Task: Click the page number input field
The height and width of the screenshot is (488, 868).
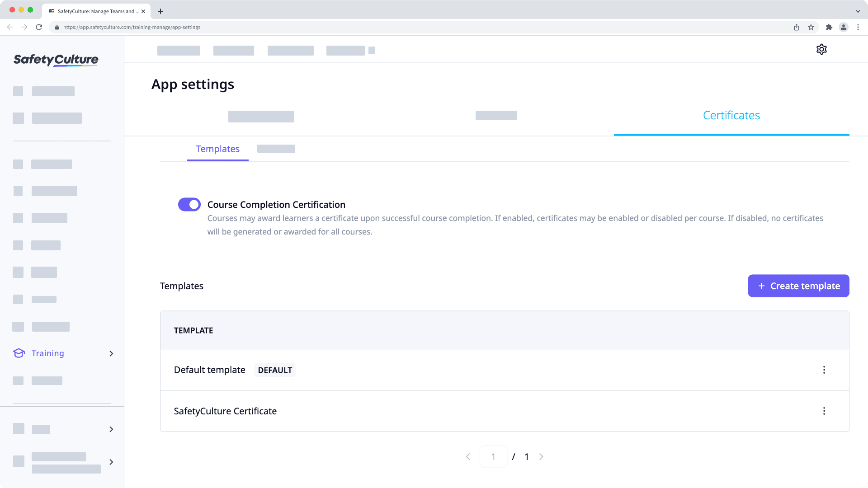Action: (x=493, y=457)
